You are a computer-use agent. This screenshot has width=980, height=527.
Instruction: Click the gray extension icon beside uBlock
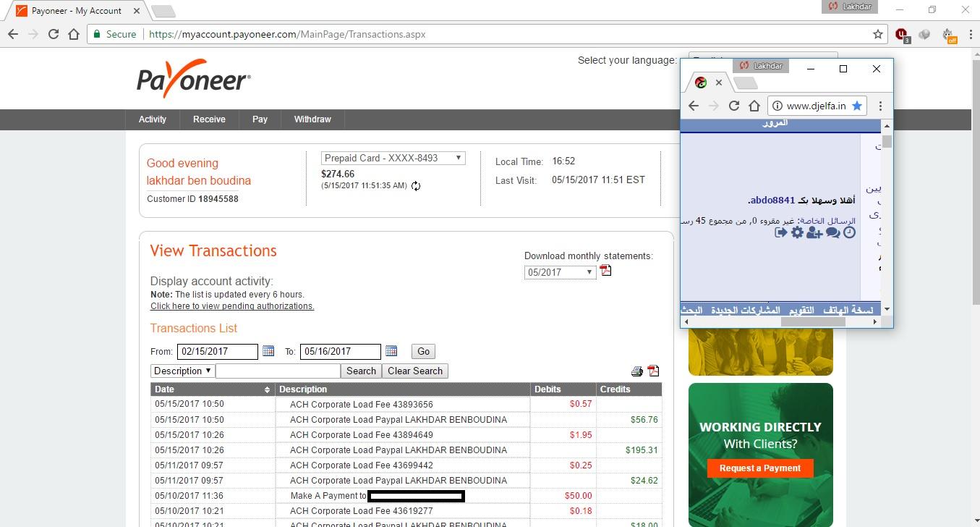pos(924,34)
